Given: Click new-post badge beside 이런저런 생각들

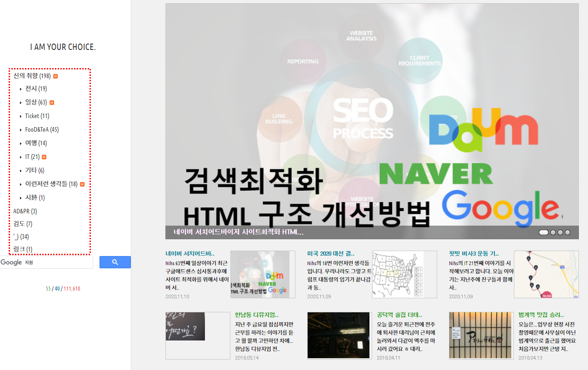Looking at the screenshot, I should coord(82,184).
